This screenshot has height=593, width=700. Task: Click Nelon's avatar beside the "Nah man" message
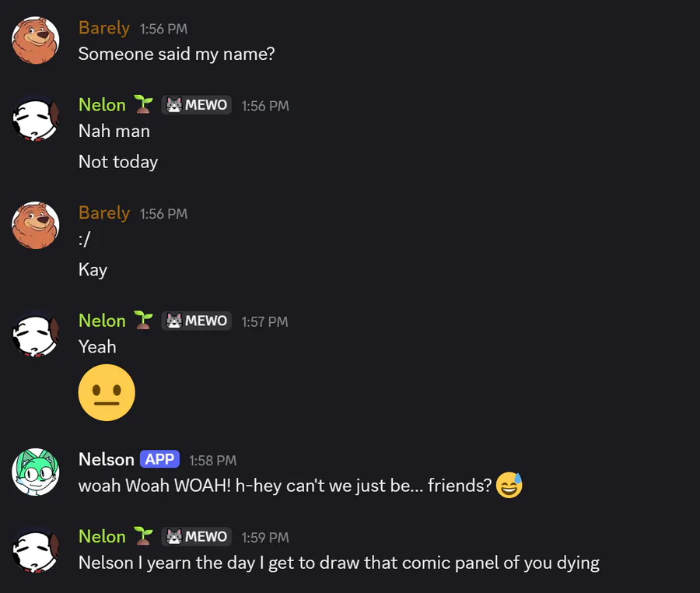coord(36,118)
